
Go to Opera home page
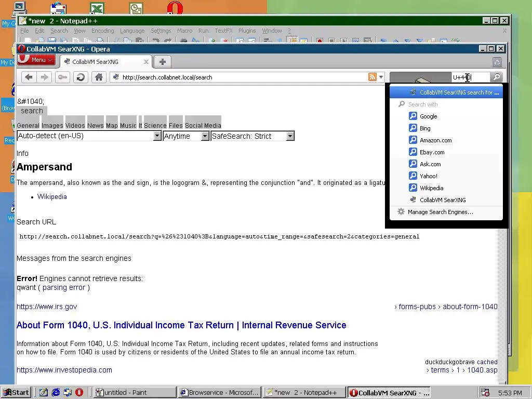99,77
